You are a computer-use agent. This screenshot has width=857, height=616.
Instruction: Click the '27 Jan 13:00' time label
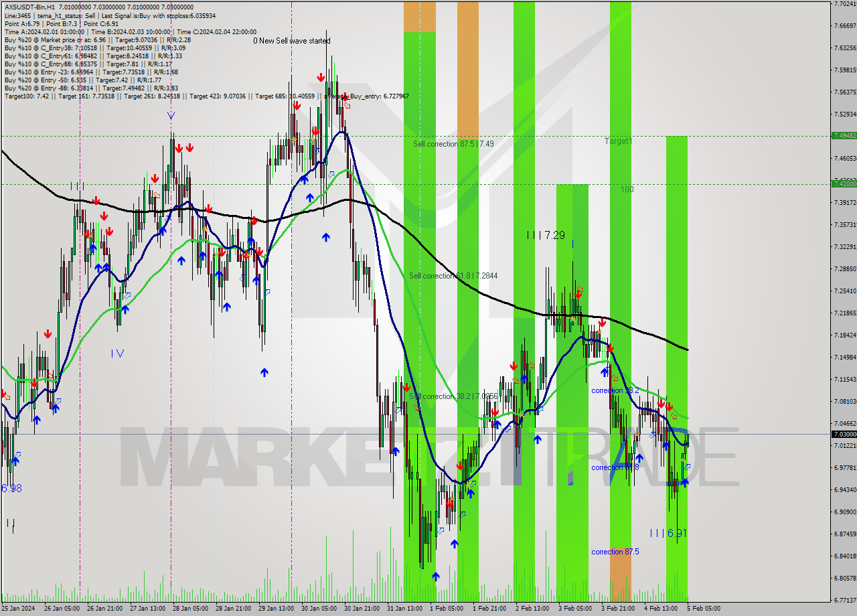coord(147,609)
